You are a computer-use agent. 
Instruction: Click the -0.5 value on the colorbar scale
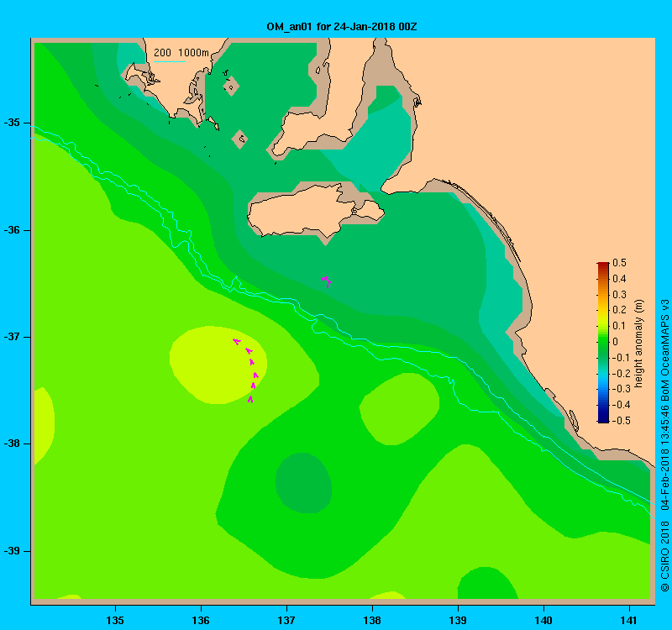tap(621, 421)
